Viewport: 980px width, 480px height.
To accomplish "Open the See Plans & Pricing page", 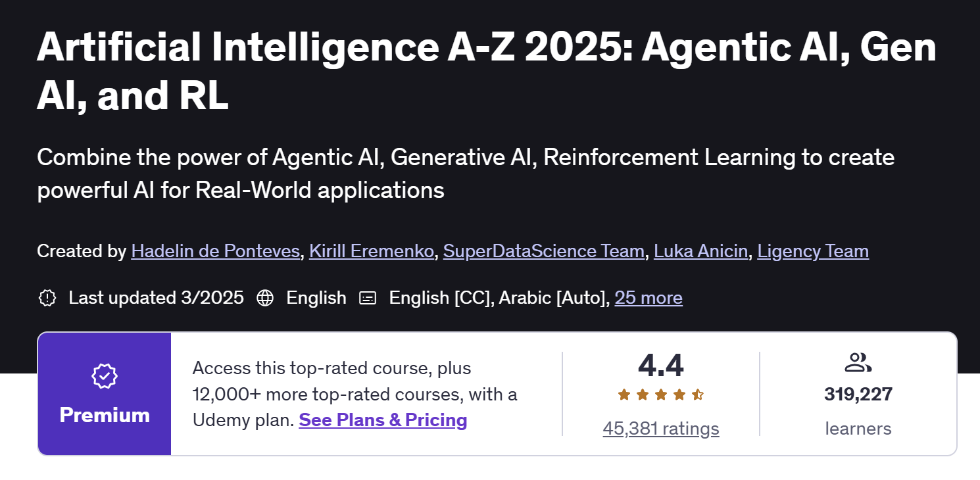I will coord(382,420).
